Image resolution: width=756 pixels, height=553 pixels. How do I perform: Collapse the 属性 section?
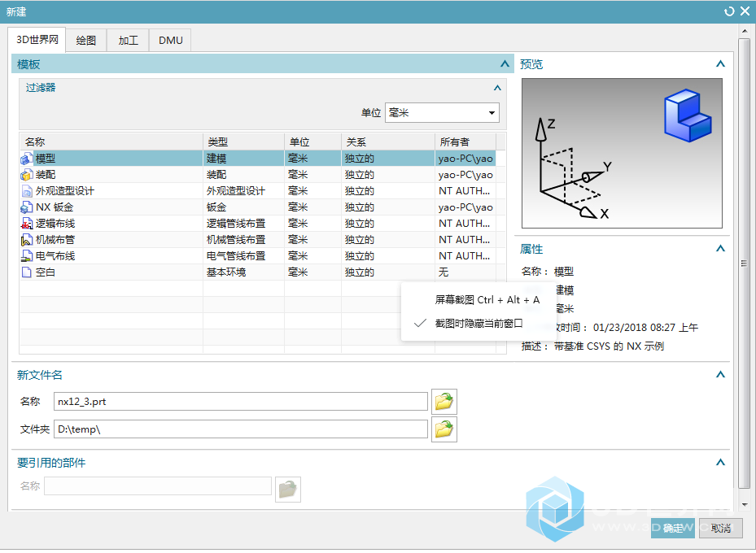pos(720,249)
